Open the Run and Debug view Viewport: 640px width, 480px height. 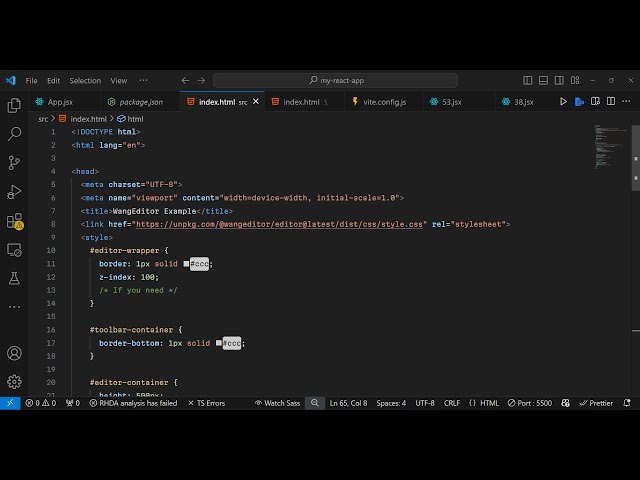point(14,192)
